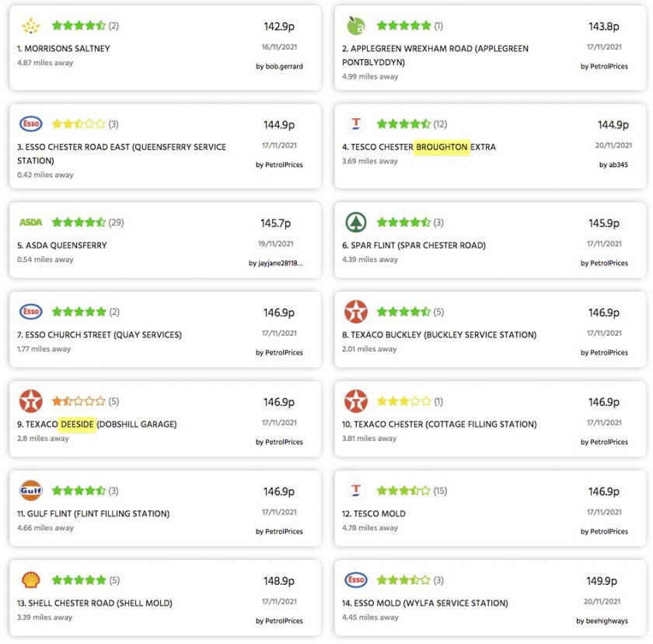Viewport: 653px width, 644px height.
Task: Click the Morrisons logo icon
Action: 31,26
